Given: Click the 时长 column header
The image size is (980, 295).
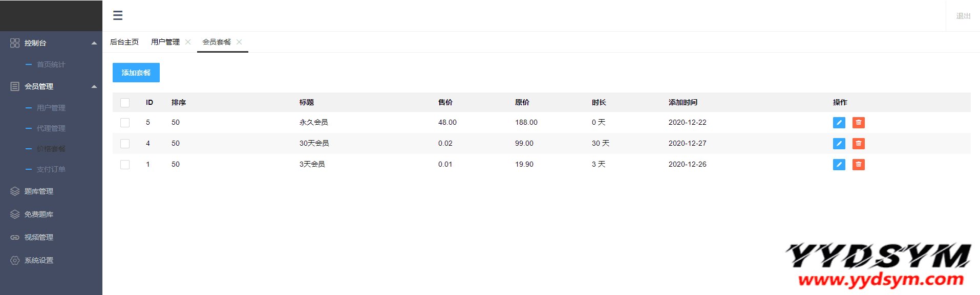Looking at the screenshot, I should coord(599,102).
